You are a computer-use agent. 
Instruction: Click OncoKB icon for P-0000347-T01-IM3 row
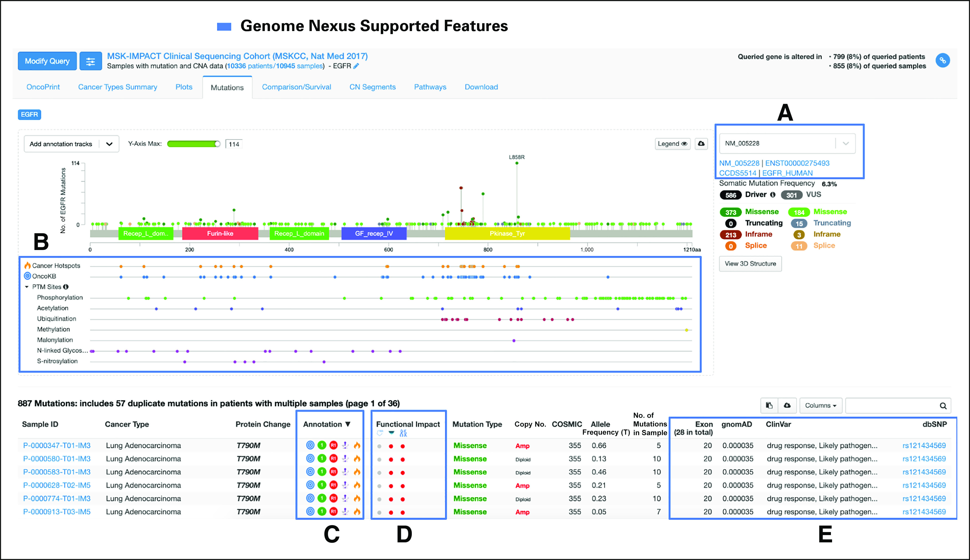tap(310, 445)
